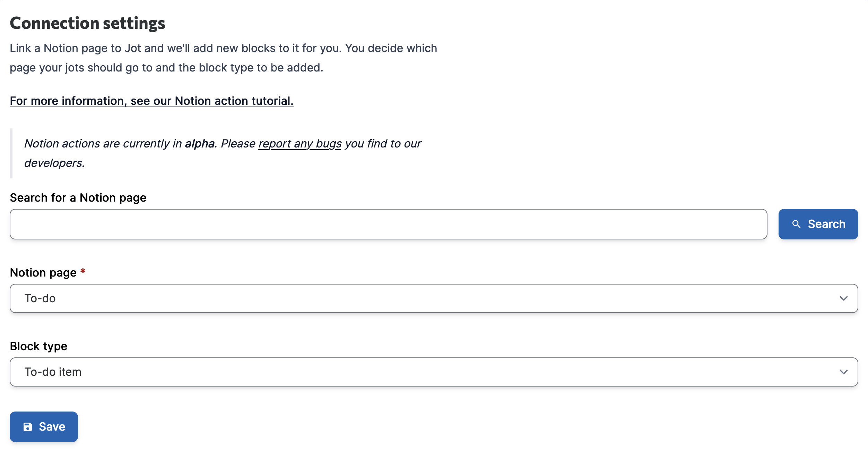Open the Block type dropdown showing To-do item
The height and width of the screenshot is (449, 868).
pos(433,372)
